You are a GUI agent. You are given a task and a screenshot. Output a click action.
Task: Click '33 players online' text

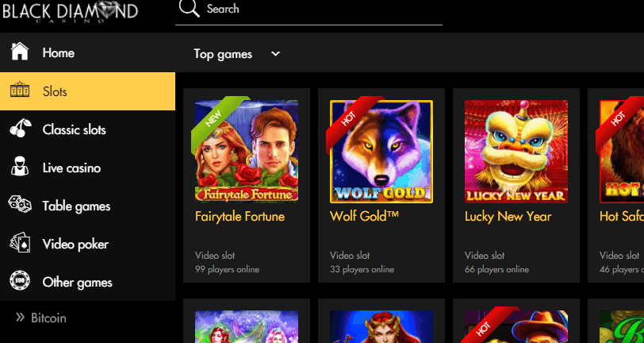tap(362, 270)
